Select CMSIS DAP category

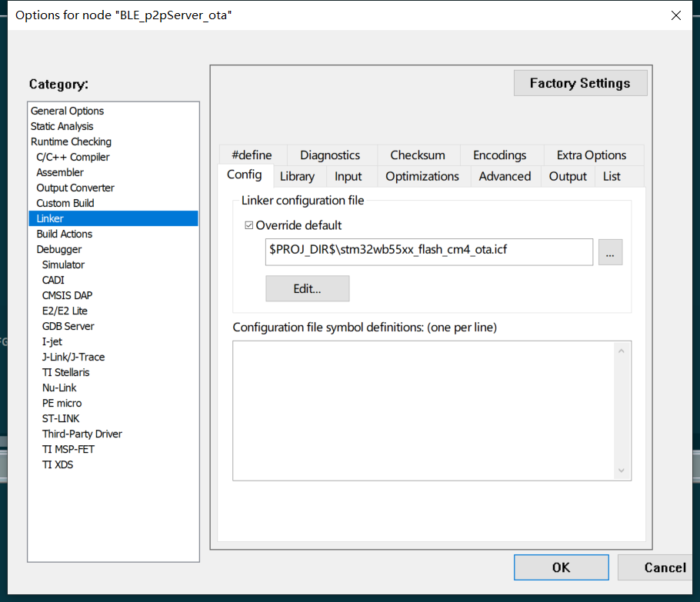click(x=113, y=295)
